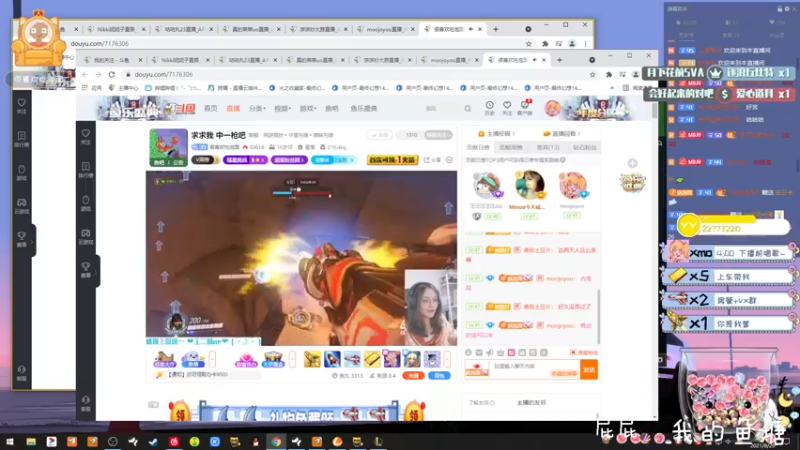The height and width of the screenshot is (450, 800).
Task: Expand front sidebar with side handle arrow
Action: click(97, 271)
